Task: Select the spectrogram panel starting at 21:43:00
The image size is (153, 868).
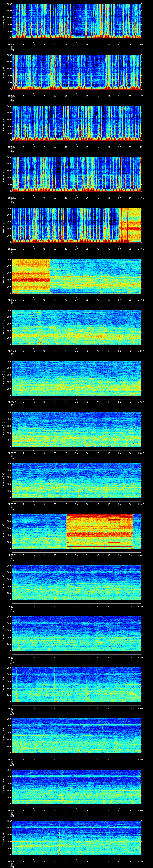Action: pos(77,736)
